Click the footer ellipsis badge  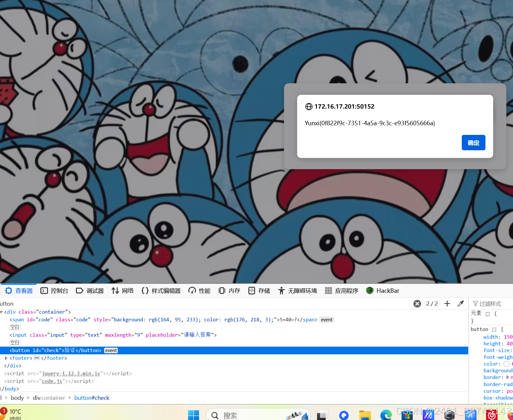(x=37, y=358)
